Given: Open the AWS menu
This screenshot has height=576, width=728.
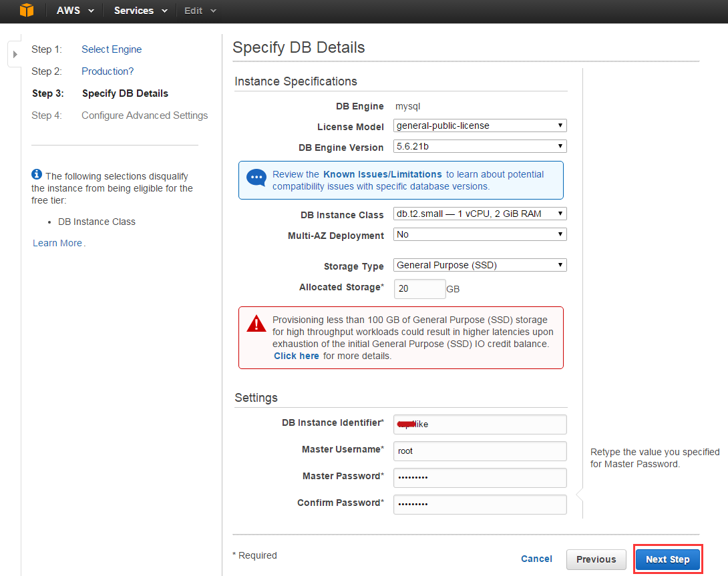Looking at the screenshot, I should [75, 11].
